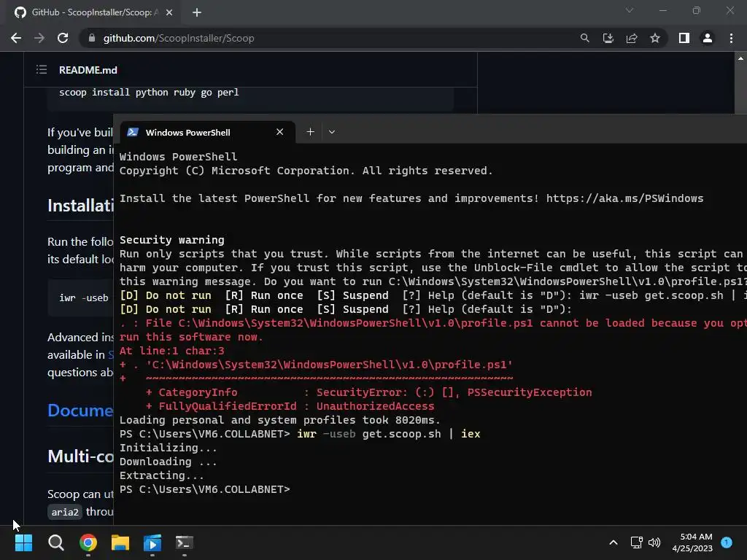Click 'Downloading ...' output line

pyautogui.click(x=169, y=462)
